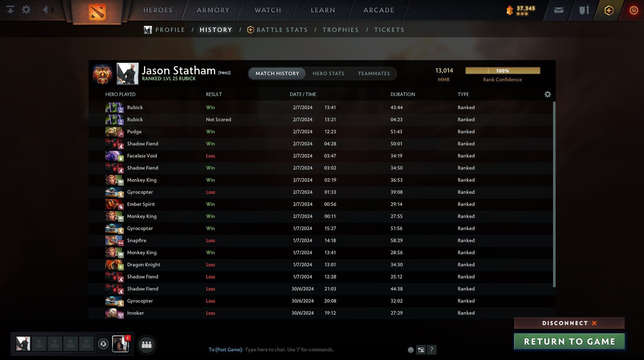Open chat help question mark
The image size is (644, 360).
pyautogui.click(x=432, y=350)
